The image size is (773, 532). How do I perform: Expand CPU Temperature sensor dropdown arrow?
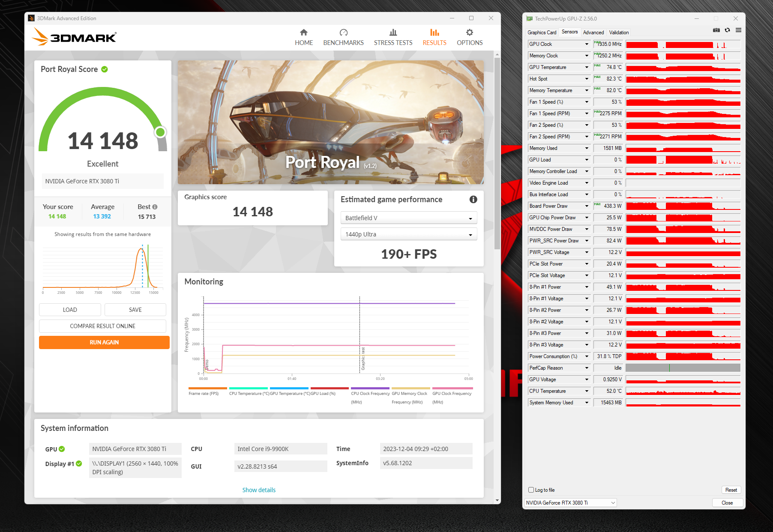click(x=587, y=391)
